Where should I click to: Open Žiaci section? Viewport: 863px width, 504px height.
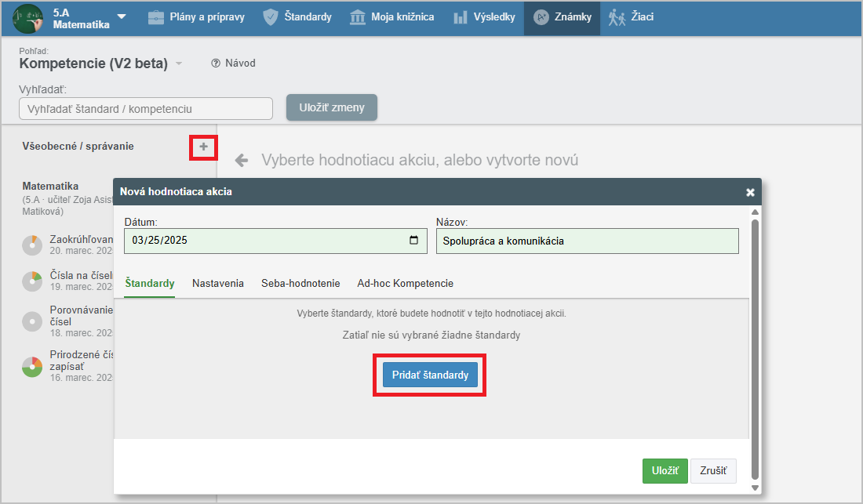coord(632,17)
